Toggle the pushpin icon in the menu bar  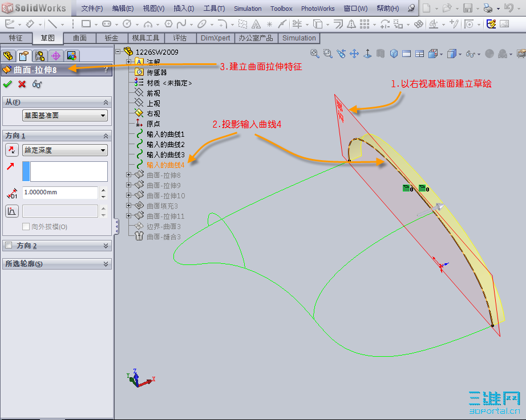tap(411, 8)
